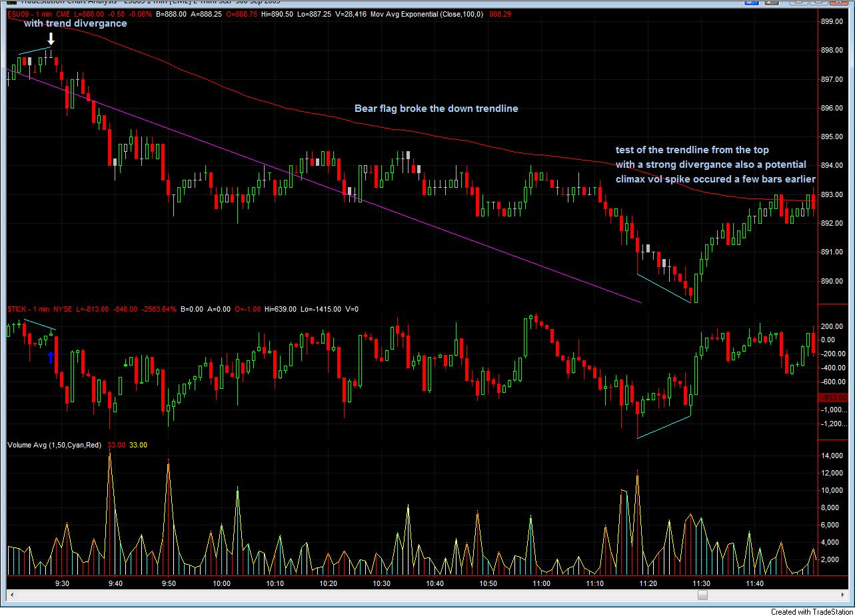Click the 11:40 time axis label
This screenshot has width=855, height=616.
[x=755, y=583]
